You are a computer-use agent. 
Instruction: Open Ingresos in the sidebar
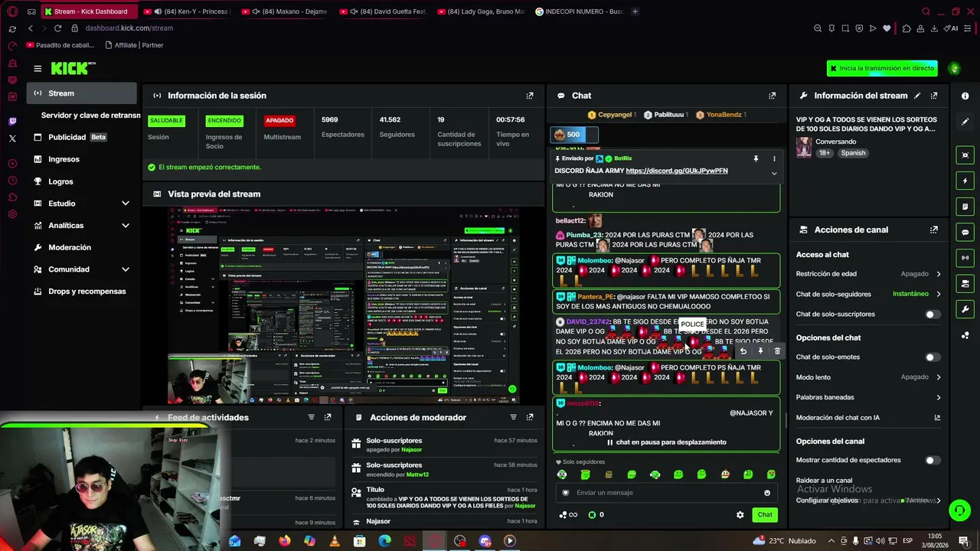(x=82, y=159)
